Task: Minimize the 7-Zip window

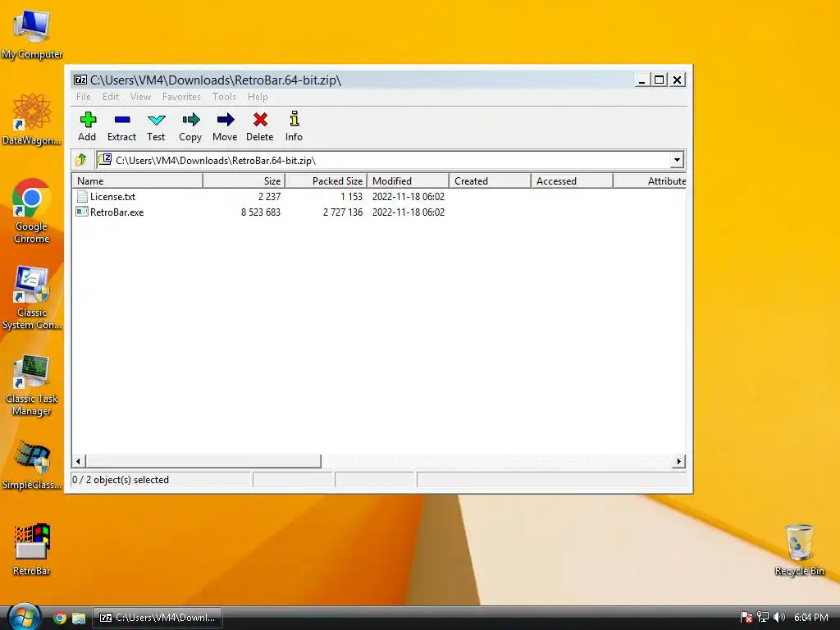Action: [x=641, y=80]
